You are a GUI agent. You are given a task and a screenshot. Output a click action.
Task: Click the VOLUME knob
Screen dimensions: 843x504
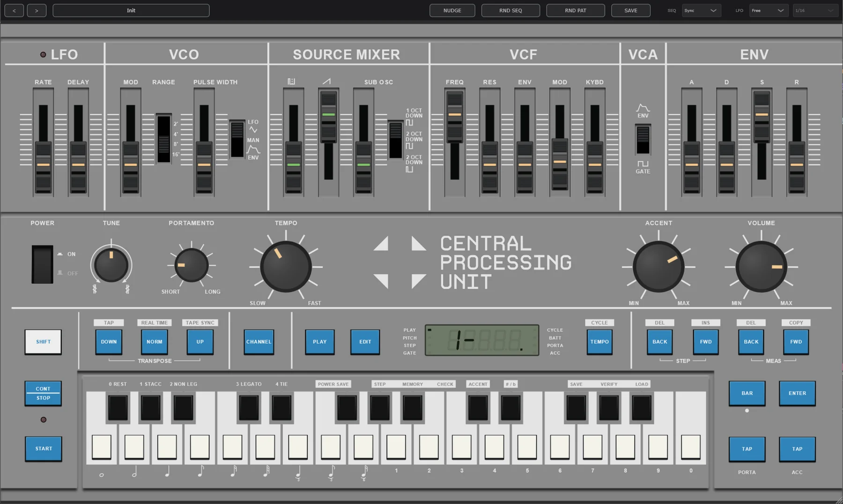(x=762, y=267)
